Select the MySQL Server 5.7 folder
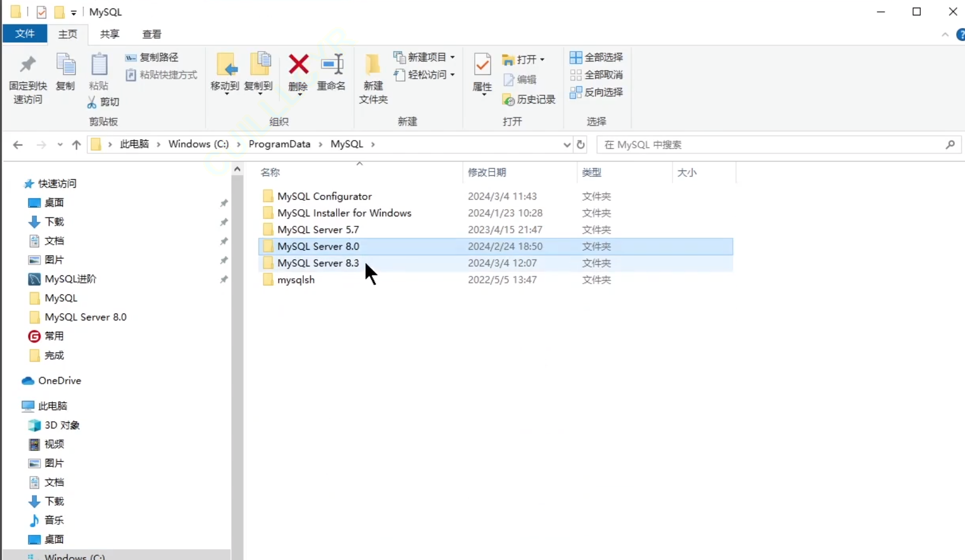Image resolution: width=965 pixels, height=560 pixels. [x=496, y=229]
